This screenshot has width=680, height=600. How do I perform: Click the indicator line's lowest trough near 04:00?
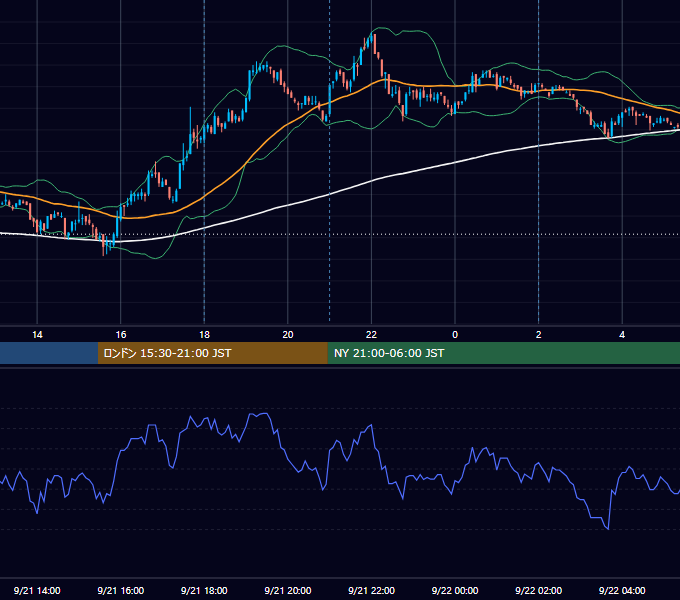click(x=608, y=528)
